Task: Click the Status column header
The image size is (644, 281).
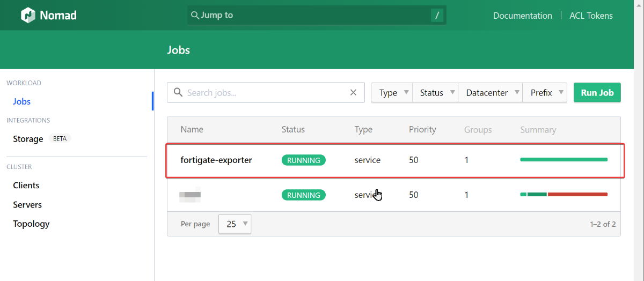Action: point(293,129)
